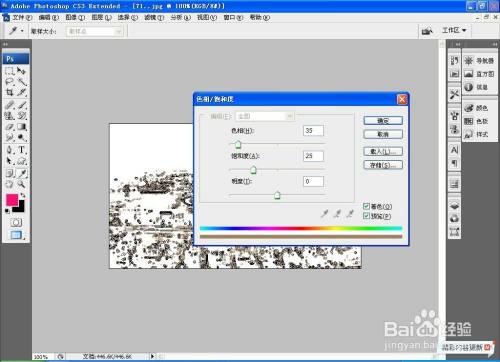This screenshot has width=500, height=362.
Task: Toggle the Colorize (着色) checkbox
Action: (366, 206)
